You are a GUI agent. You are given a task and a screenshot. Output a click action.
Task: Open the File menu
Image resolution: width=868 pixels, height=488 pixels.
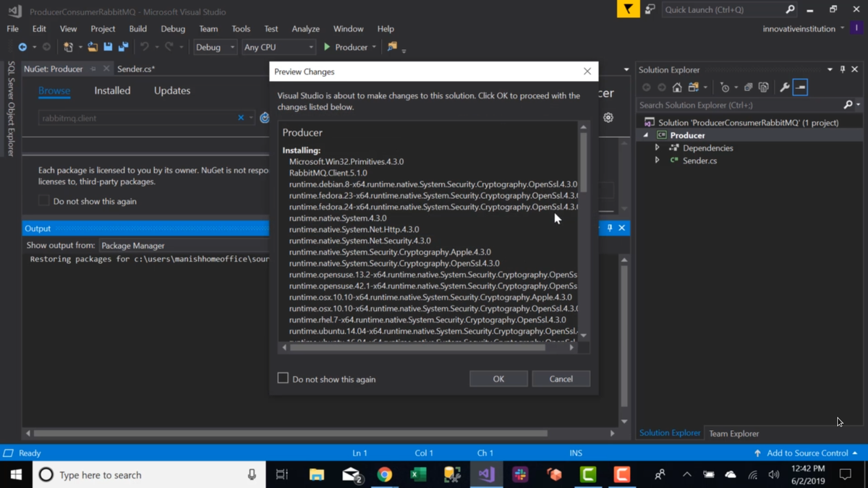pyautogui.click(x=12, y=29)
